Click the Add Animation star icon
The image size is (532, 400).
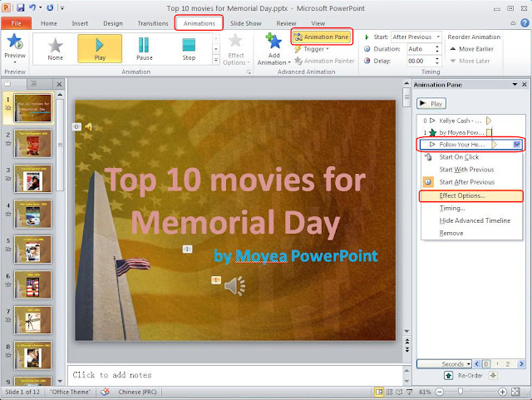point(273,41)
